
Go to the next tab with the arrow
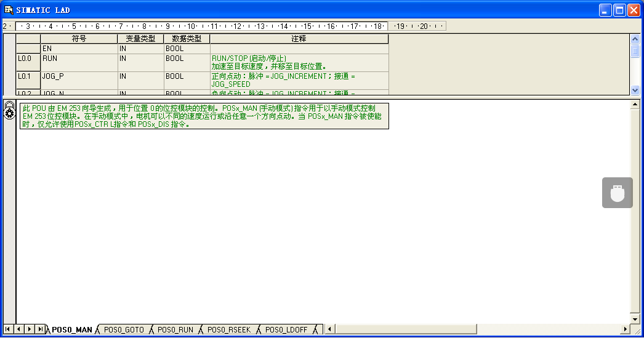[x=30, y=329]
